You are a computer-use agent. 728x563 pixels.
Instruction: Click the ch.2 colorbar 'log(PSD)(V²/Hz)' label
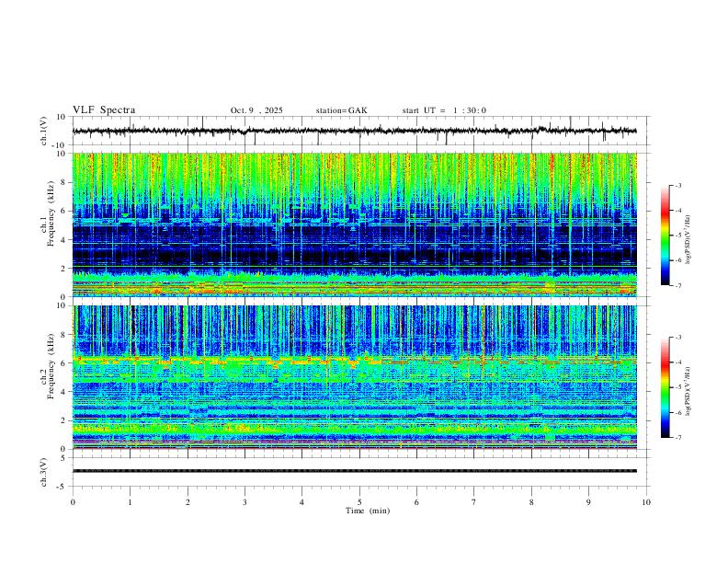tap(688, 391)
